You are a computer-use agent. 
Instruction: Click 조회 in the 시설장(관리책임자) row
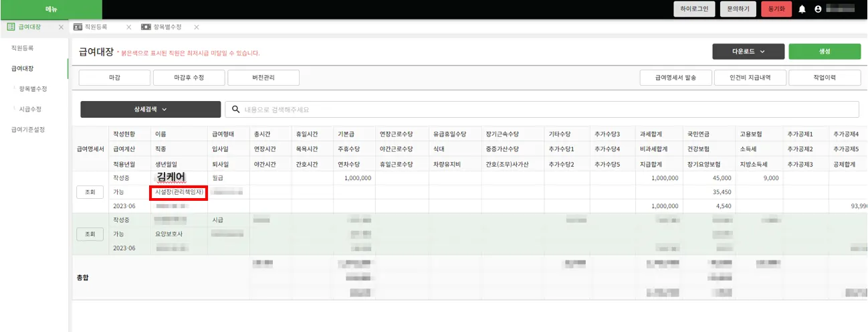click(x=90, y=192)
